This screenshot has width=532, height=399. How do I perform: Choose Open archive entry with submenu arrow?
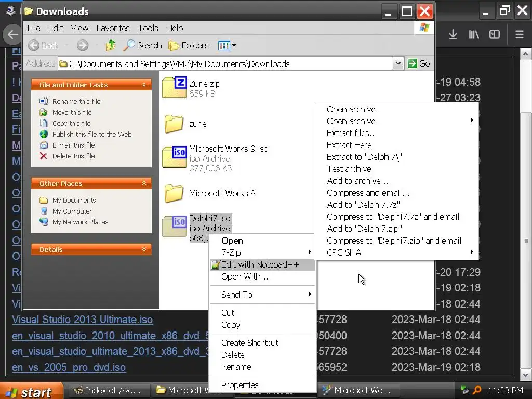click(x=396, y=121)
